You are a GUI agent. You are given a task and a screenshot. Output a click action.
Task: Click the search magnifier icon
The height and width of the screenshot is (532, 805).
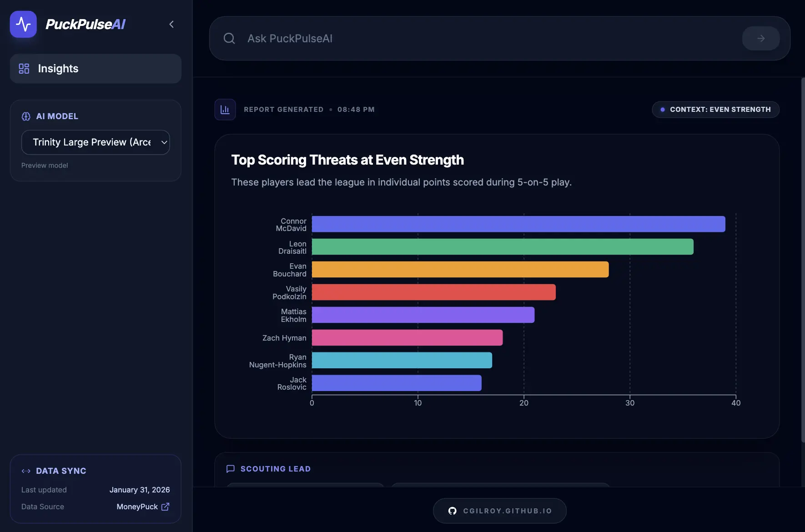tap(229, 39)
